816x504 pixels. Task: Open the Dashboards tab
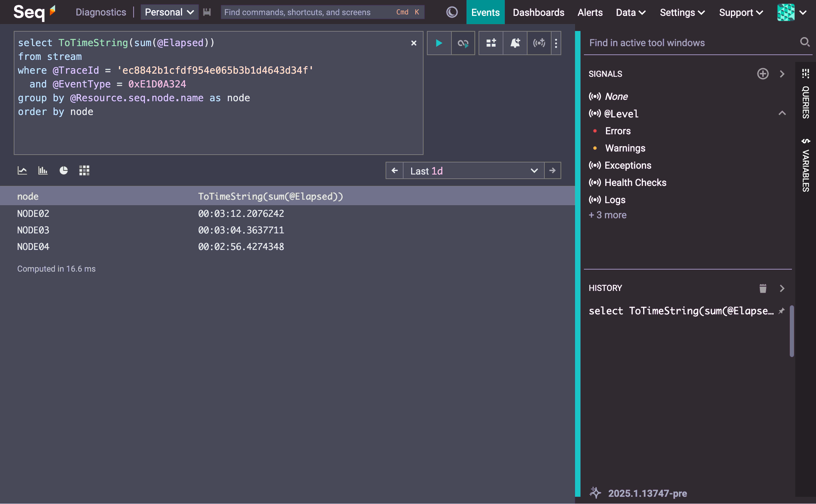pos(538,12)
